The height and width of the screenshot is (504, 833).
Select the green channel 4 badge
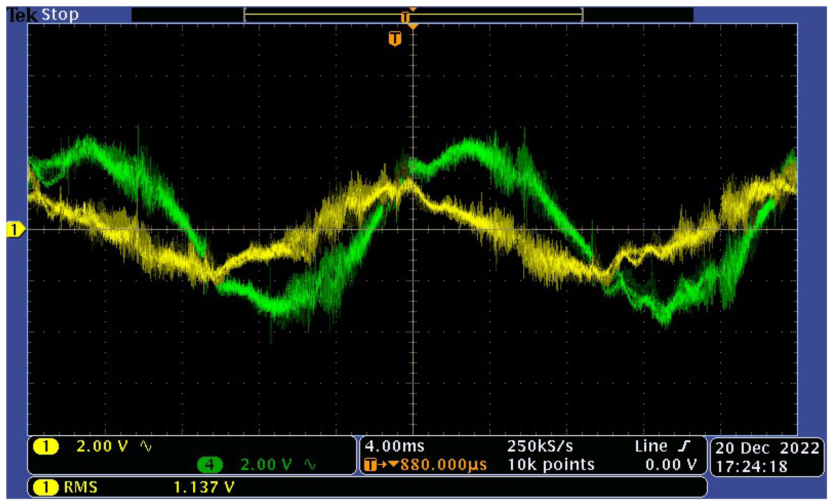click(x=210, y=465)
